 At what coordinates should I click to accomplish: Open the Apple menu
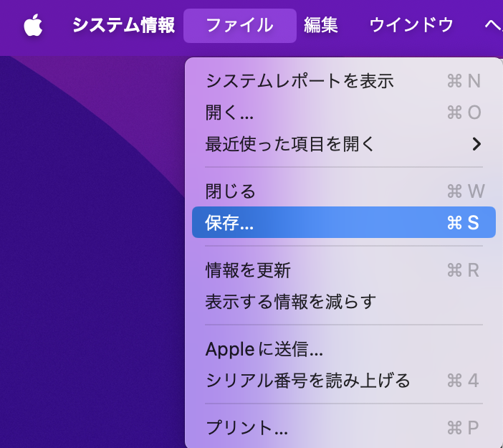point(33,25)
